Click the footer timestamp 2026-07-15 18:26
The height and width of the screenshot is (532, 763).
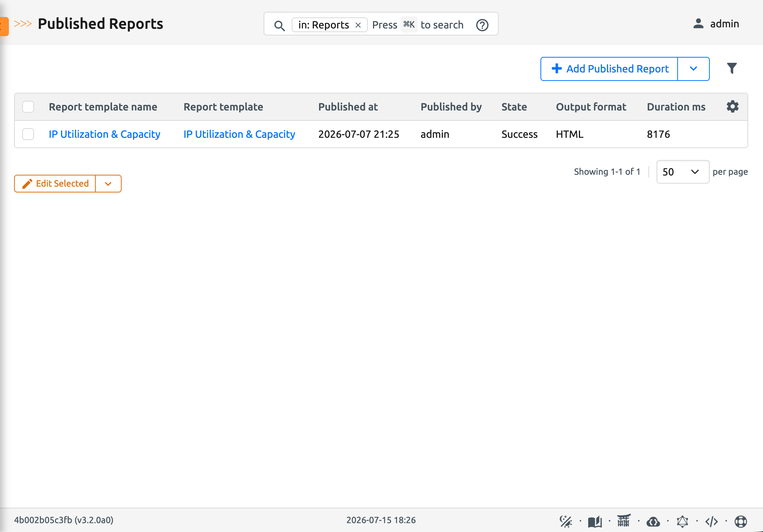[x=381, y=520]
